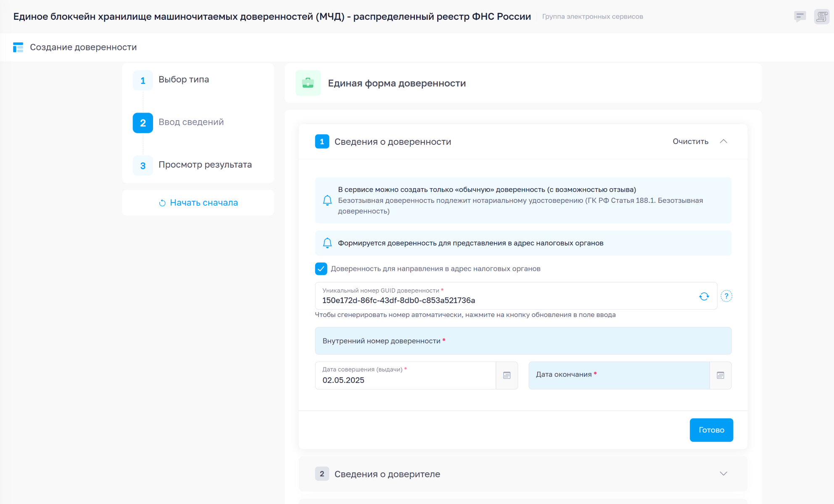Click the Внутренний номер доверенности field
Viewport: 834px width, 504px height.
coord(523,341)
